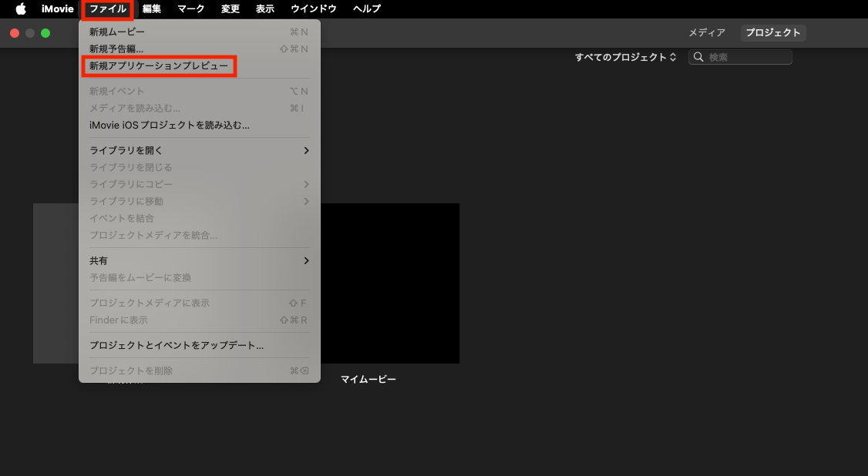Close the ファイル menu in menu bar

tap(108, 8)
